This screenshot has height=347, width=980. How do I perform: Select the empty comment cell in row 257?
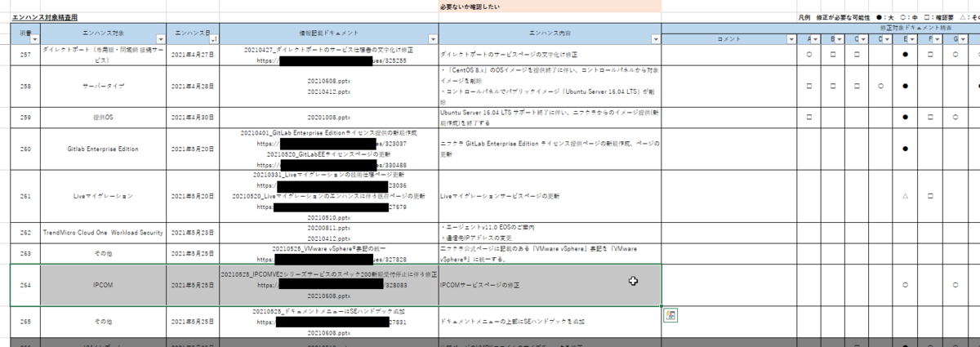click(x=728, y=55)
